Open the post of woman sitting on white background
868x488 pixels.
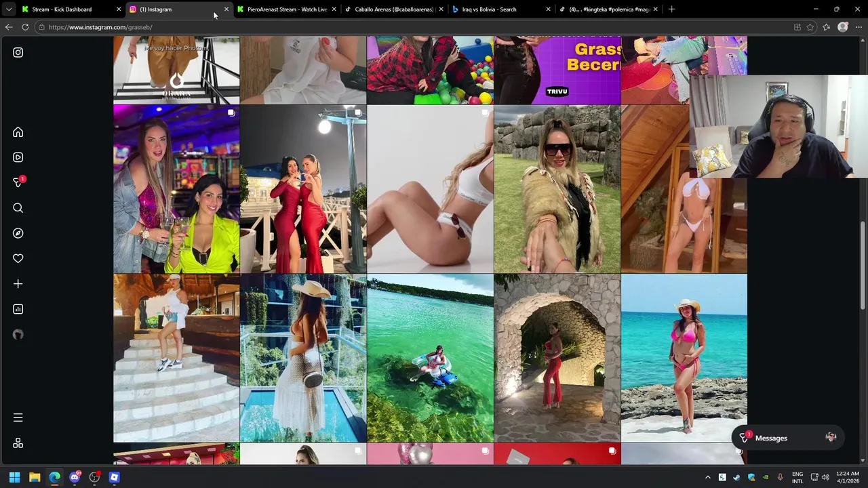pyautogui.click(x=430, y=189)
